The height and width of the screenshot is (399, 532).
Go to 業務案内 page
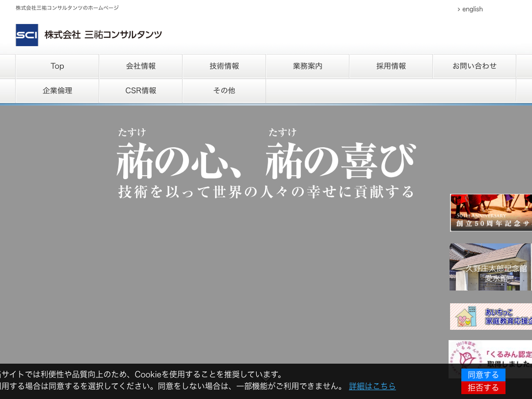pyautogui.click(x=307, y=66)
